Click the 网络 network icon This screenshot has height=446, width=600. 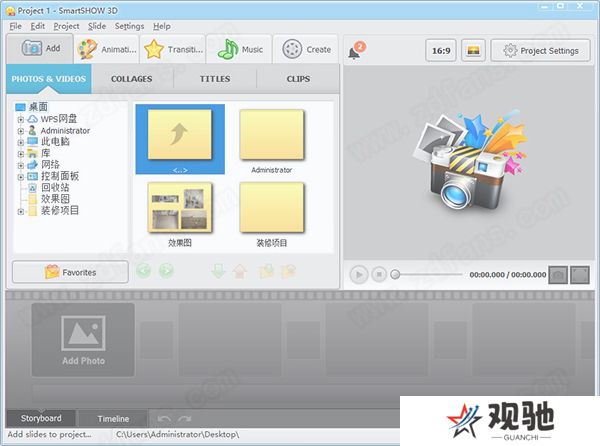[x=33, y=164]
